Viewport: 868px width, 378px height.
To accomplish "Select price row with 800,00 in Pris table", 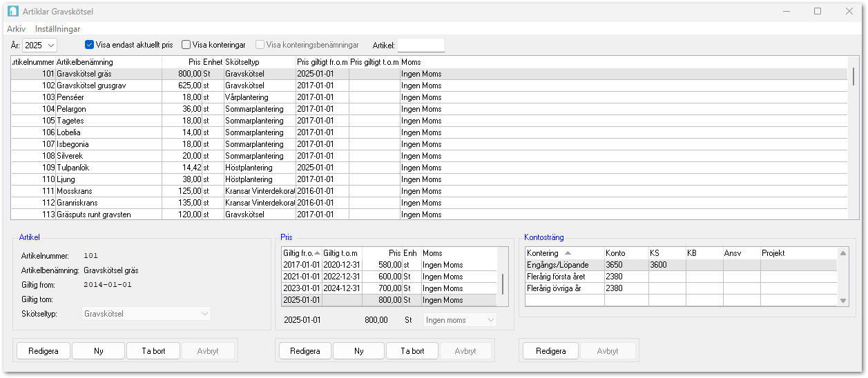I will click(x=389, y=300).
